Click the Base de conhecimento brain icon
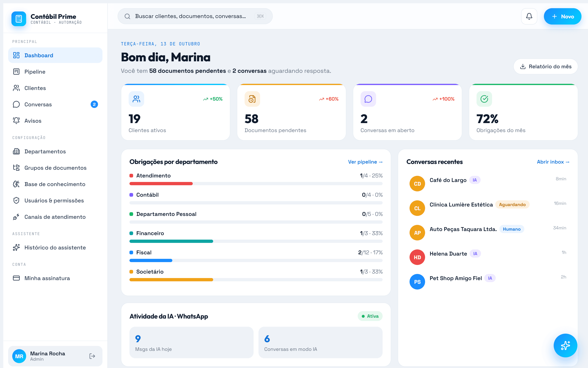The image size is (588, 368). [16, 184]
